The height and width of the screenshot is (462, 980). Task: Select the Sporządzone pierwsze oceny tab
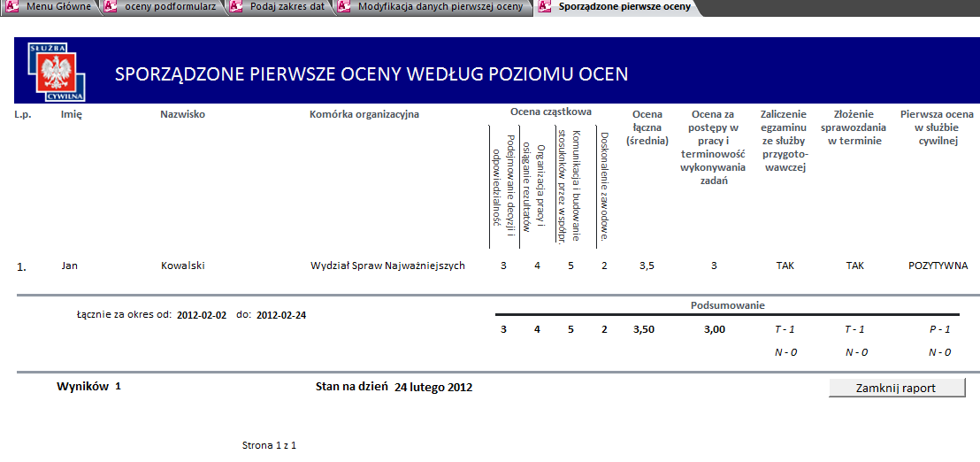click(618, 7)
